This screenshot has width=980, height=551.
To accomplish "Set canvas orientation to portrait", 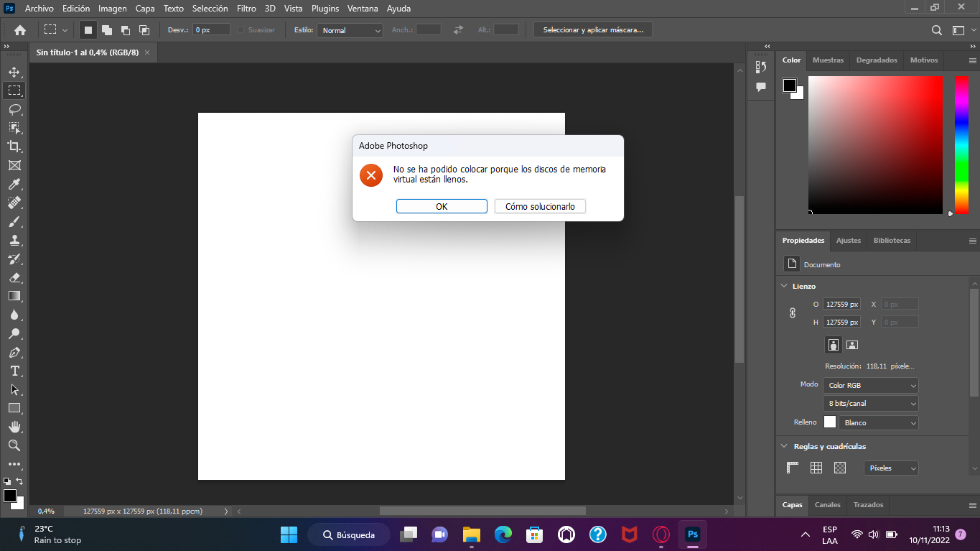I will [x=833, y=345].
